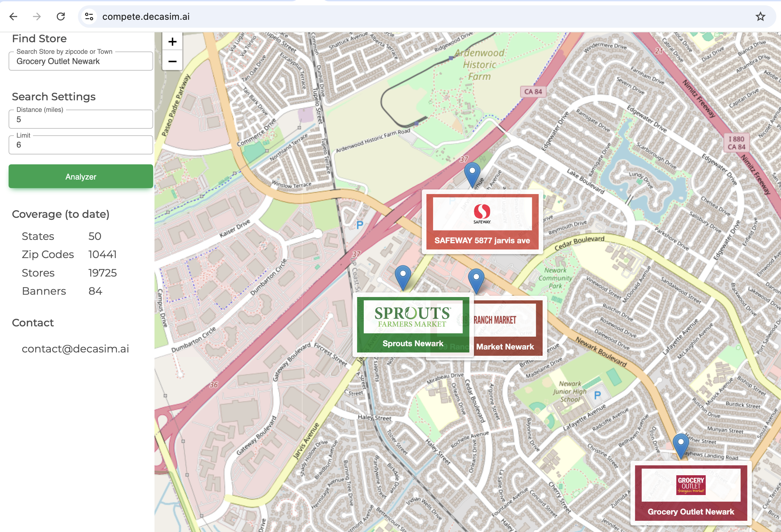This screenshot has width=781, height=532.
Task: Click the Distance (miles) input field
Action: click(x=81, y=119)
